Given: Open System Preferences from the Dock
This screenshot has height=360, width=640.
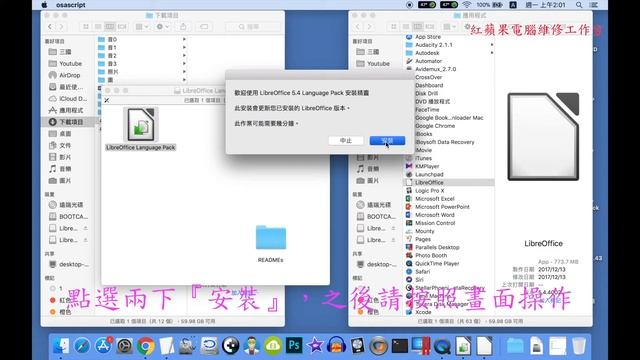Looking at the screenshot, I should (124, 346).
